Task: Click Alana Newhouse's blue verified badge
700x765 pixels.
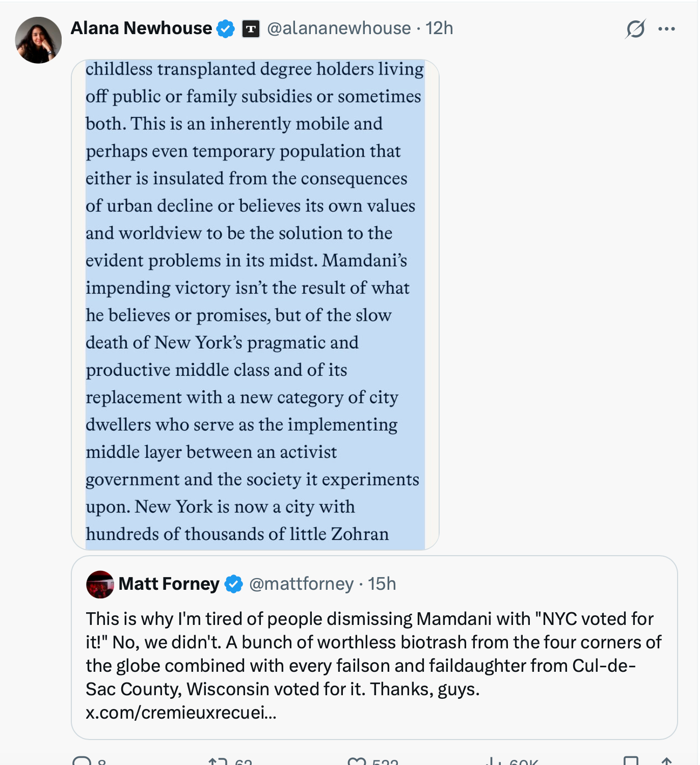Action: point(226,29)
